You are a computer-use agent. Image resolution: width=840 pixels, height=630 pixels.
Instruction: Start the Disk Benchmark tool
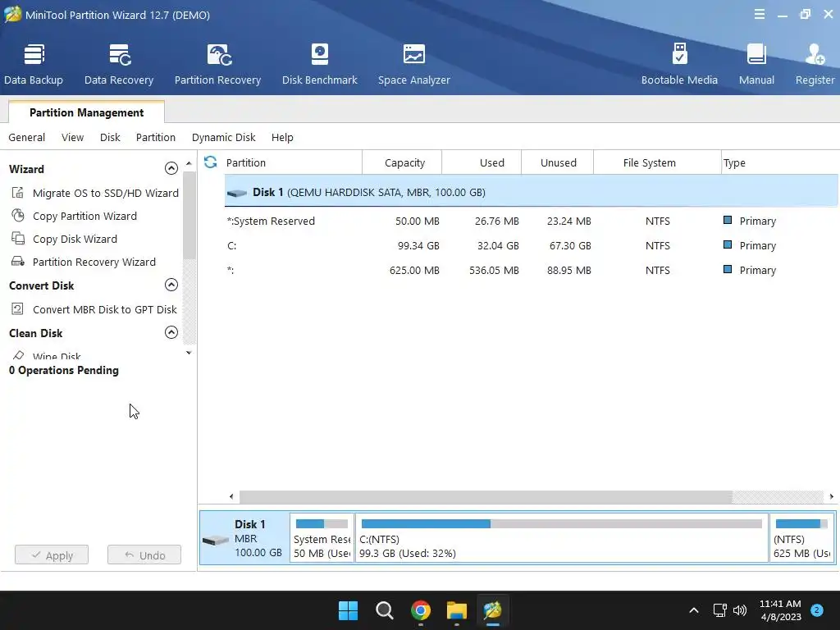[x=319, y=64]
